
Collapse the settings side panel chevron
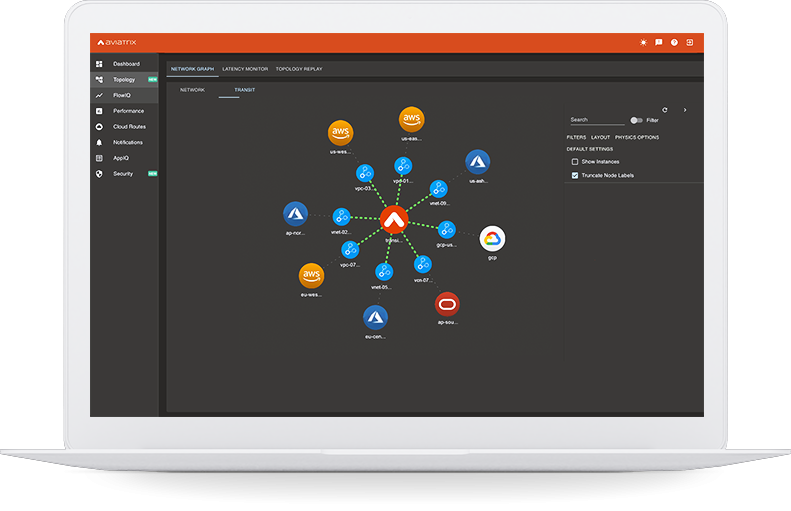pyautogui.click(x=685, y=110)
